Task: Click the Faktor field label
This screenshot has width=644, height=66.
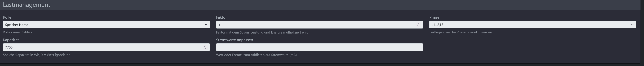Action: [221, 17]
